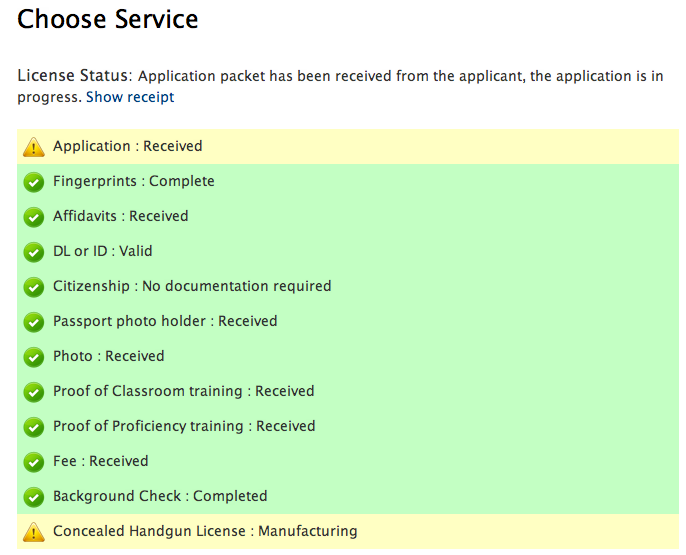Click the License Status label text

[73, 76]
